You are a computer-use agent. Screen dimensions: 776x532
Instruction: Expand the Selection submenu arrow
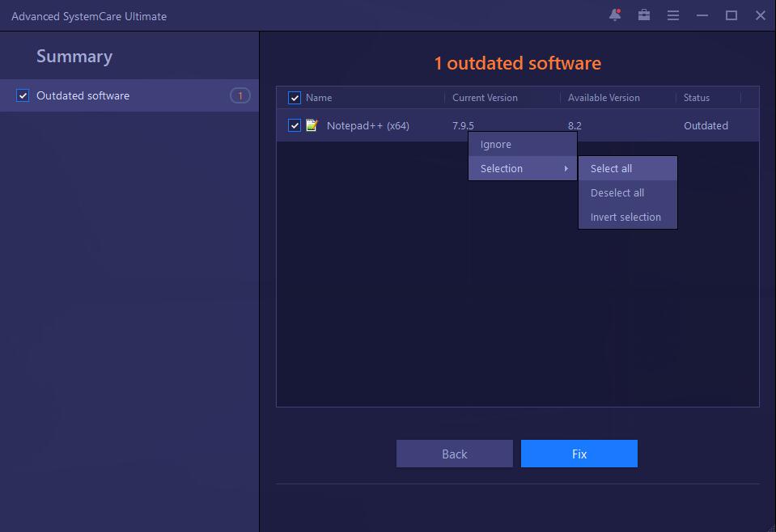566,169
